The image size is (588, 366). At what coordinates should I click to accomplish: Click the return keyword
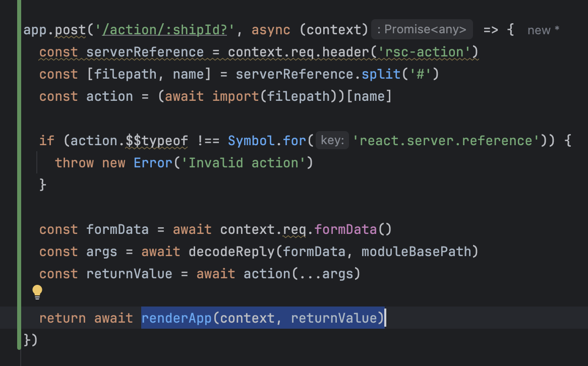63,318
